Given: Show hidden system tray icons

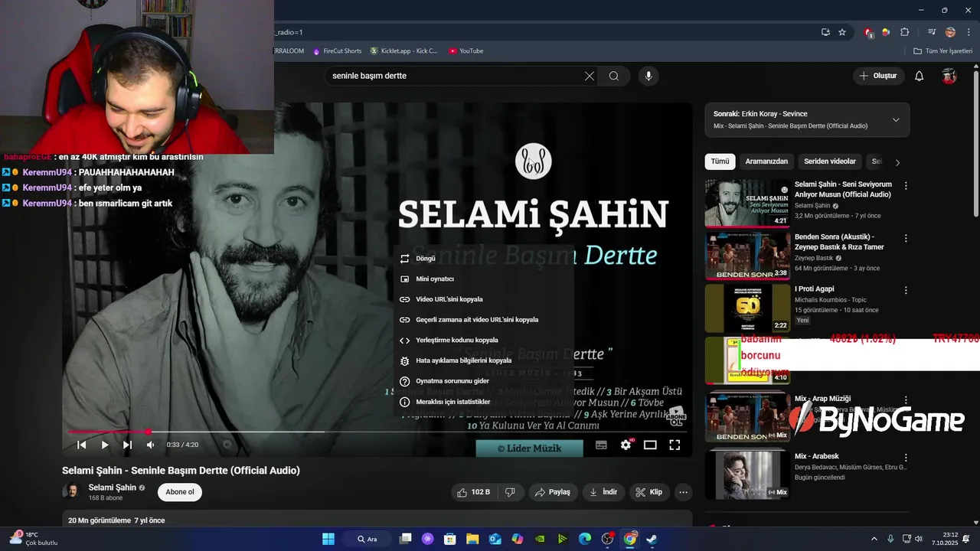Looking at the screenshot, I should 874,539.
